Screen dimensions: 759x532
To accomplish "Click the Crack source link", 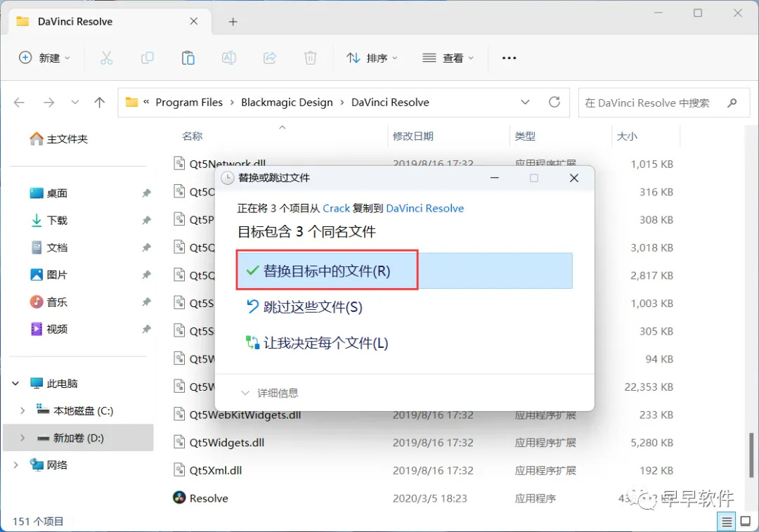I will tap(336, 208).
